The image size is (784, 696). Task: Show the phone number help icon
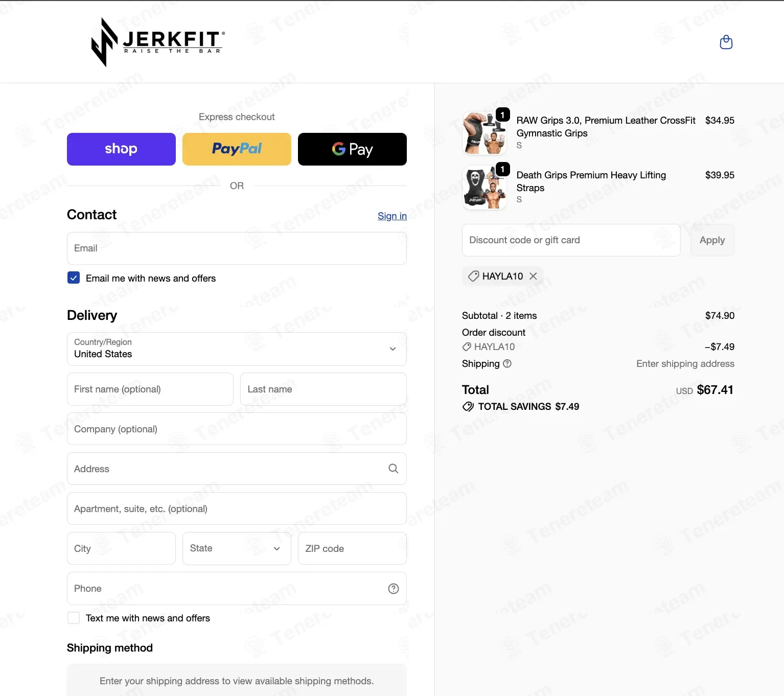point(393,589)
